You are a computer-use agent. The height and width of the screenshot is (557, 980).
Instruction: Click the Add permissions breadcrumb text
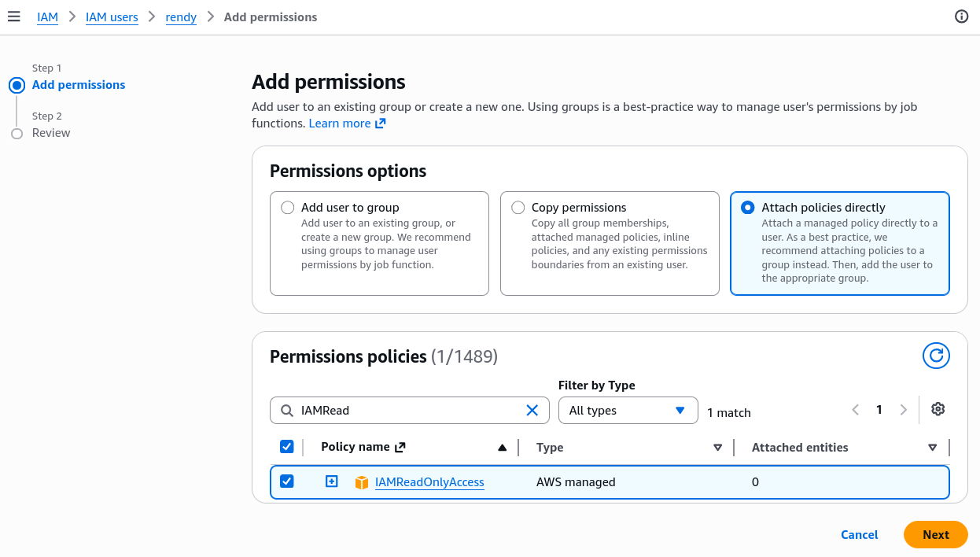(271, 17)
